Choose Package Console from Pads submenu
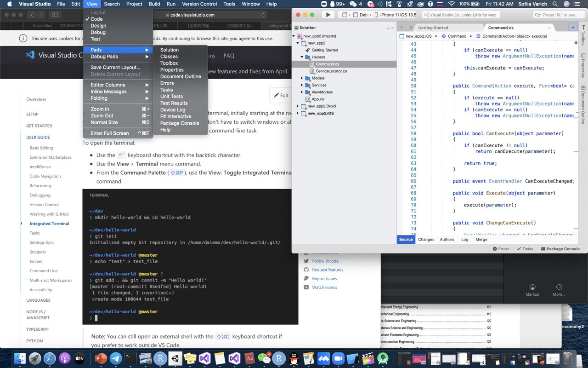 (x=181, y=123)
